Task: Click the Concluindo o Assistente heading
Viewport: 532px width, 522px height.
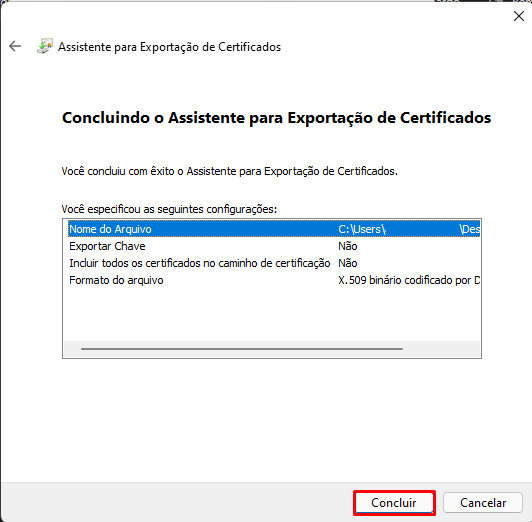Action: click(x=277, y=118)
